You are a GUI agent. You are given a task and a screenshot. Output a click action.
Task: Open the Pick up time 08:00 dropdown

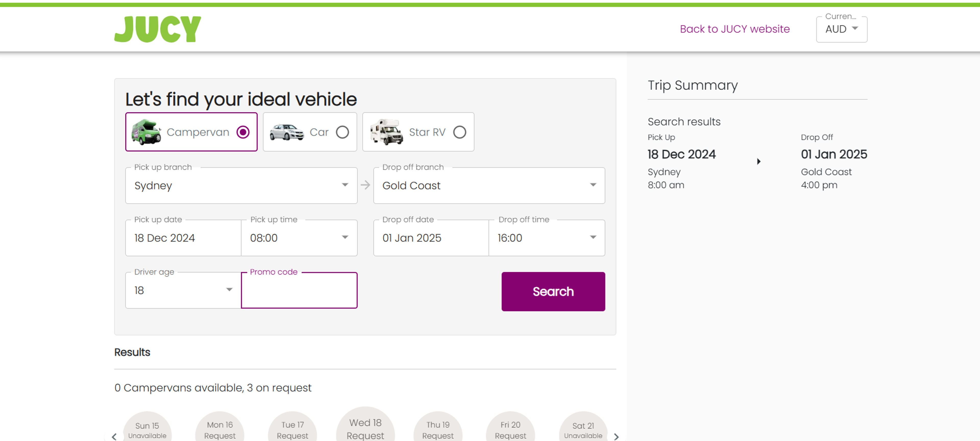point(299,238)
